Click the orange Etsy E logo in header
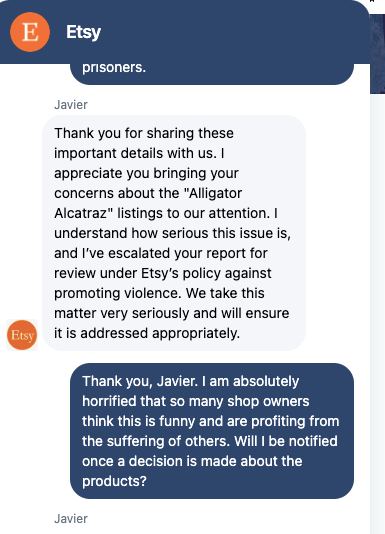Image resolution: width=385 pixels, height=534 pixels. 30,32
